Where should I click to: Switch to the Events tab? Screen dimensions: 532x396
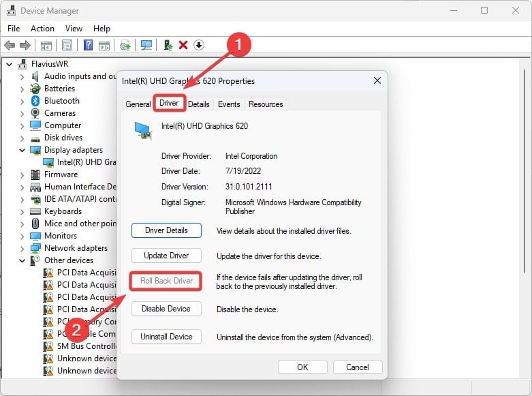click(x=229, y=104)
